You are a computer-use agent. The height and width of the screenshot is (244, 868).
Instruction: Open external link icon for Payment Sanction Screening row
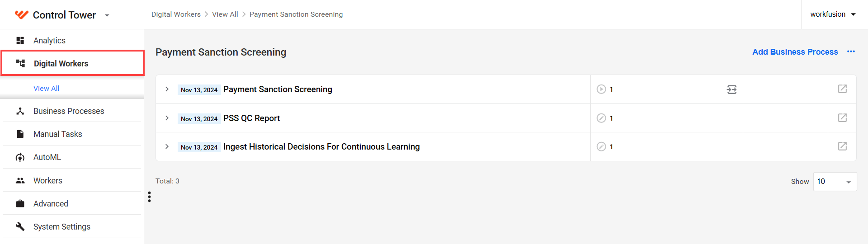point(842,89)
